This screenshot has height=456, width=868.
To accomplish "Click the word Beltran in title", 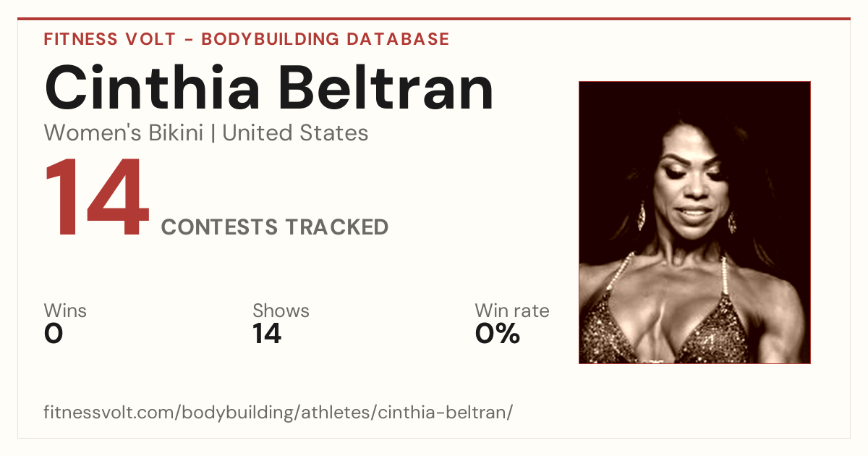I will tap(387, 88).
